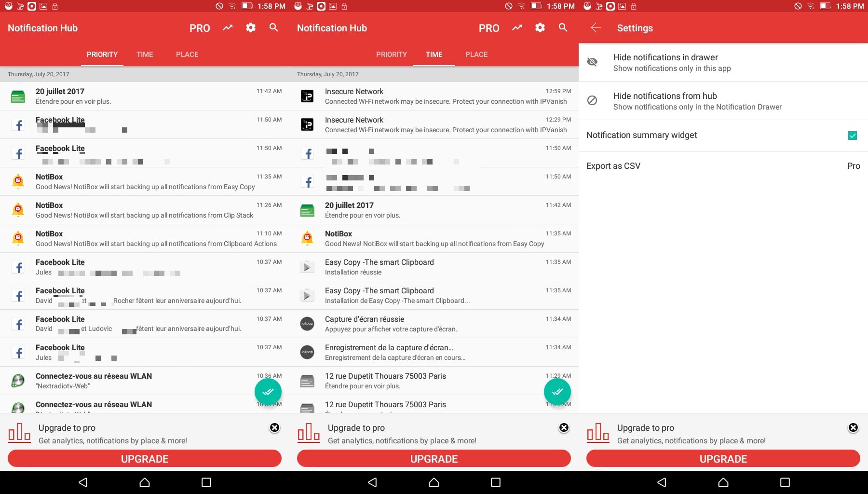Open Easy Copy Installation réussie notification
The width and height of the screenshot is (868, 494).
point(434,267)
